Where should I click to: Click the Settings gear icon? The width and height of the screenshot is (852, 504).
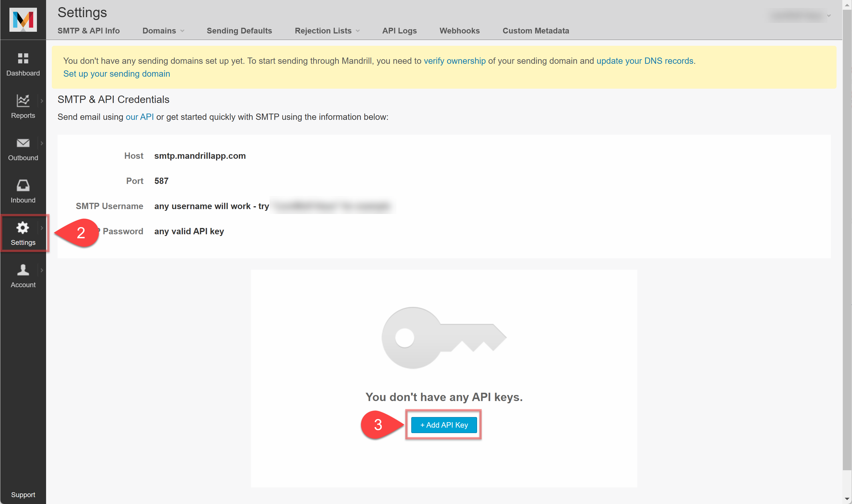pos(23,228)
